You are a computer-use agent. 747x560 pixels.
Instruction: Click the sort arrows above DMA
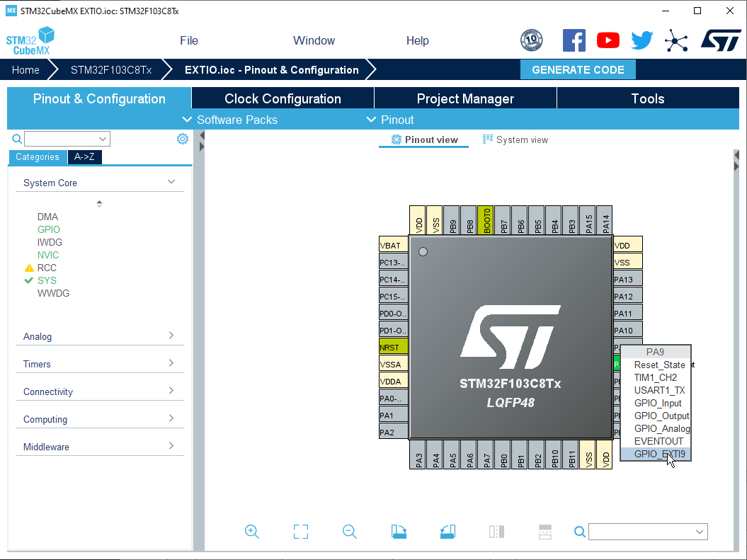99,204
